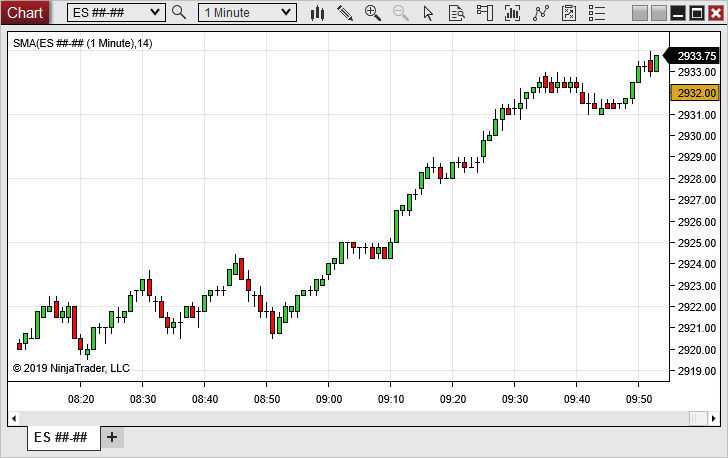Open the Data Series icon

click(x=513, y=13)
